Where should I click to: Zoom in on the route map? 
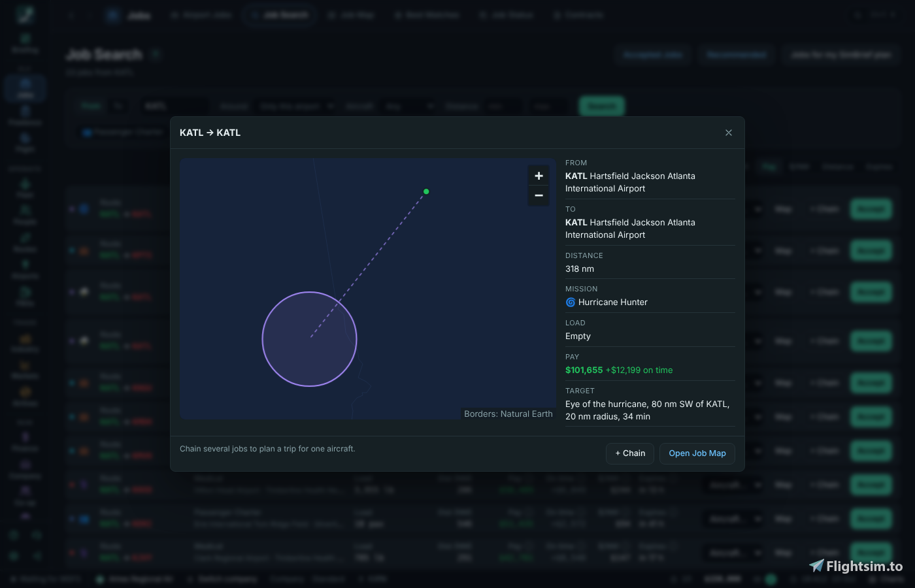(x=539, y=176)
